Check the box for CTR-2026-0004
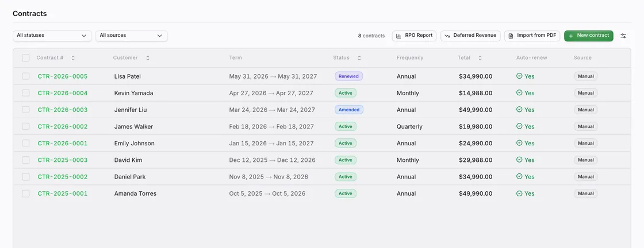This screenshot has width=644, height=248. coord(26,93)
